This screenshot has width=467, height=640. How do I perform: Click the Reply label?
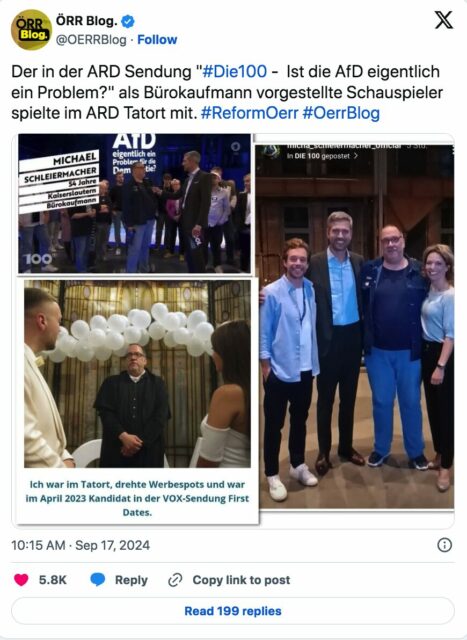131,580
